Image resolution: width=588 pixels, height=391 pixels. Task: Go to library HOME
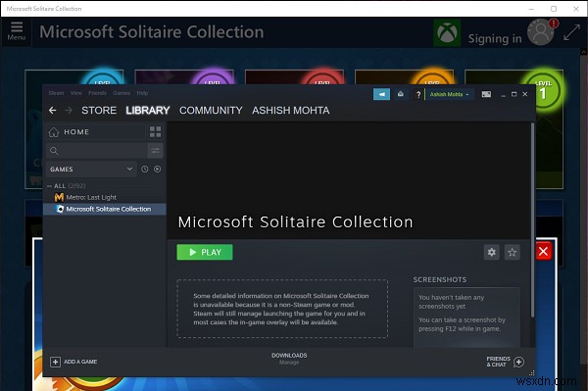coord(96,132)
